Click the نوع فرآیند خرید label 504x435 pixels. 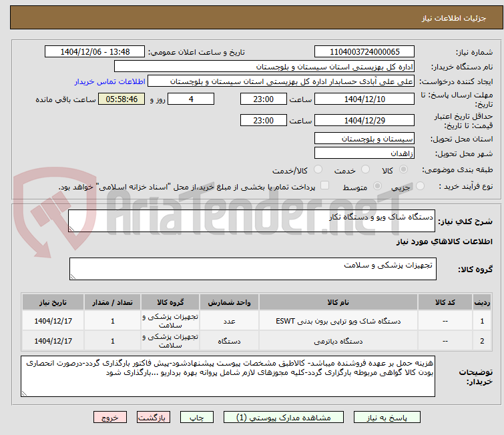click(466, 186)
